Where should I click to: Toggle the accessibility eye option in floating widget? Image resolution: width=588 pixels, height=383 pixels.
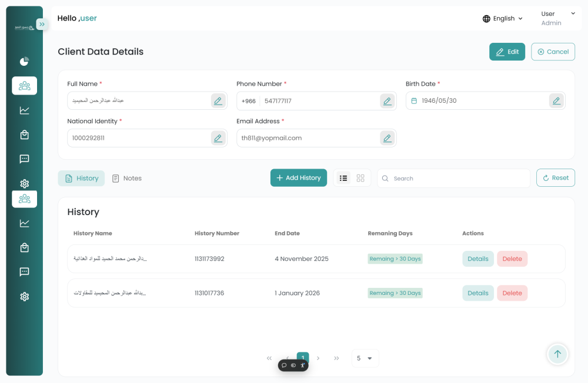[x=293, y=365]
